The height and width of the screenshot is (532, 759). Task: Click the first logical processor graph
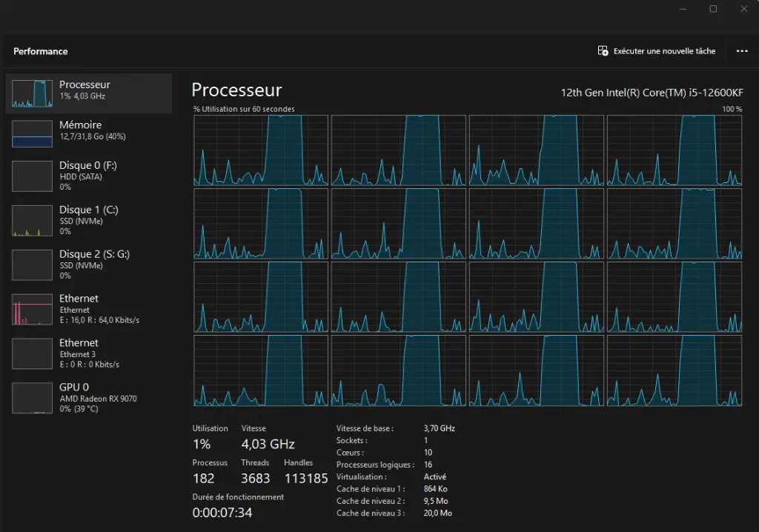[261, 150]
